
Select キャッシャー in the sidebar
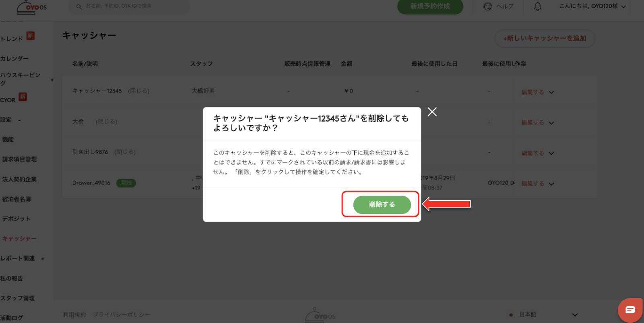coord(19,238)
